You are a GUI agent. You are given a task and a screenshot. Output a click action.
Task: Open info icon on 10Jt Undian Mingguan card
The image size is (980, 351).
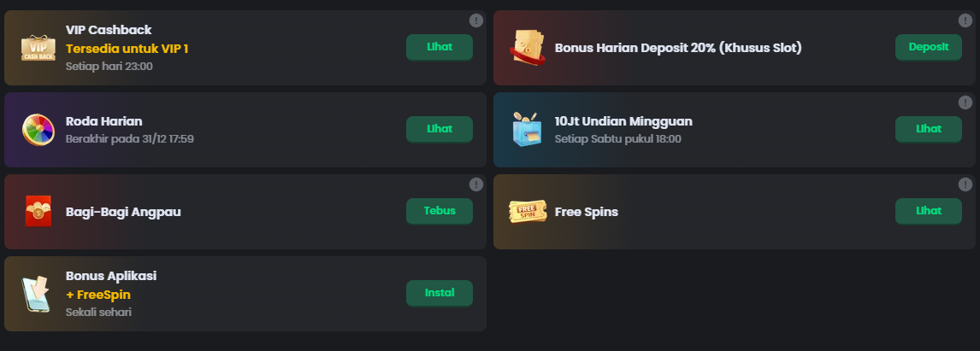coord(965,102)
